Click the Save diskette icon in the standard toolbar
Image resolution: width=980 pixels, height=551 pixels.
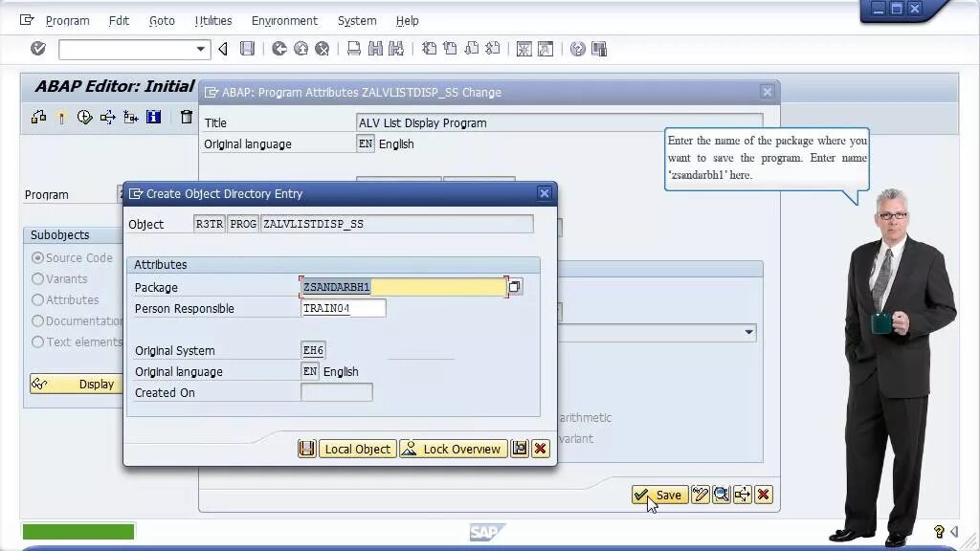point(248,49)
